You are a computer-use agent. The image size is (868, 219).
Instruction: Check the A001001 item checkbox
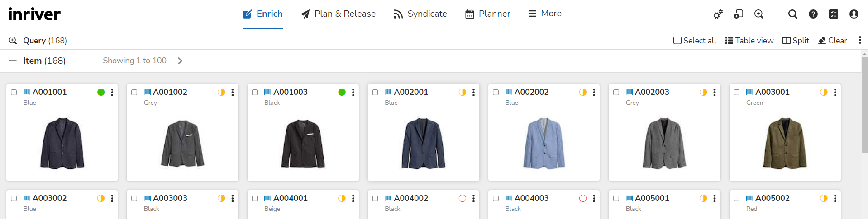(x=14, y=92)
